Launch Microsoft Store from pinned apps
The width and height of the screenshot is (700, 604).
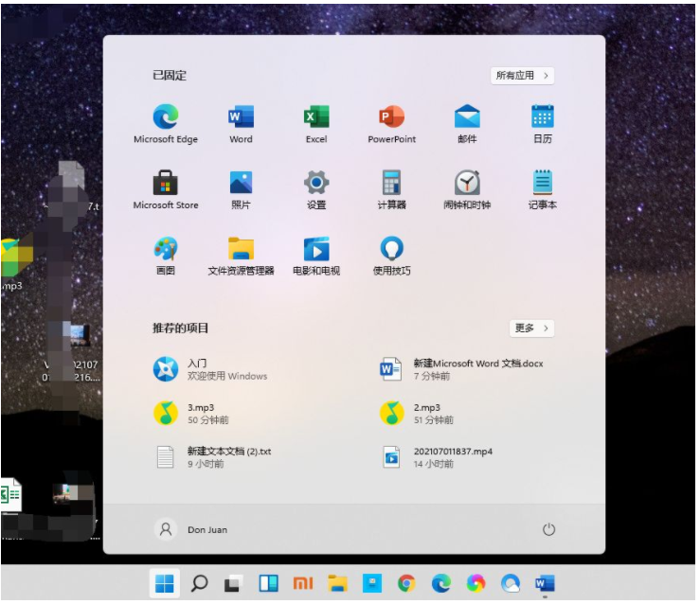(166, 183)
